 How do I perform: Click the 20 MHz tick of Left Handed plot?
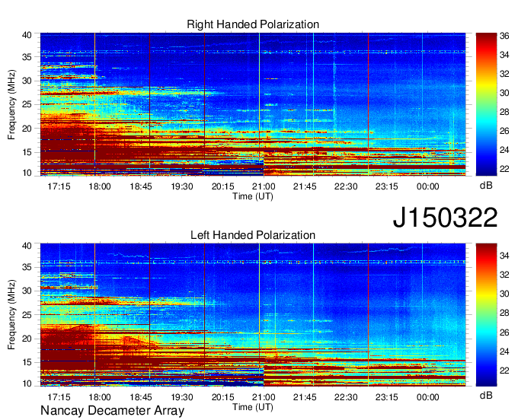[27, 339]
